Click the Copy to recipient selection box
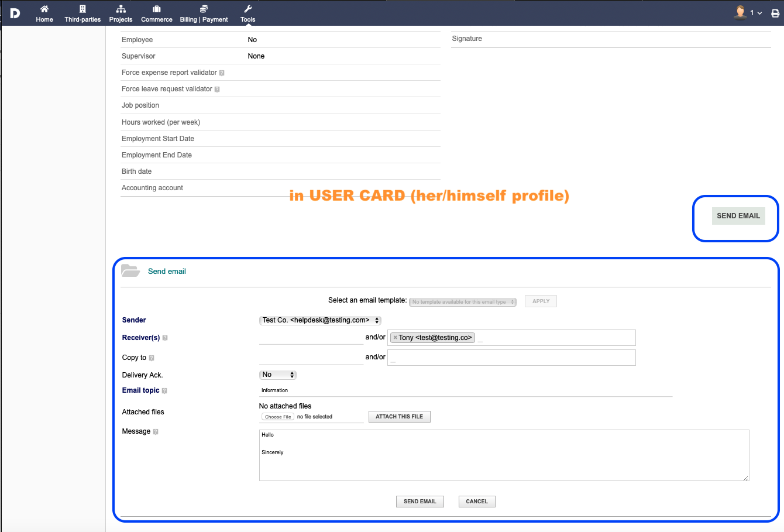The image size is (784, 532). (x=511, y=358)
